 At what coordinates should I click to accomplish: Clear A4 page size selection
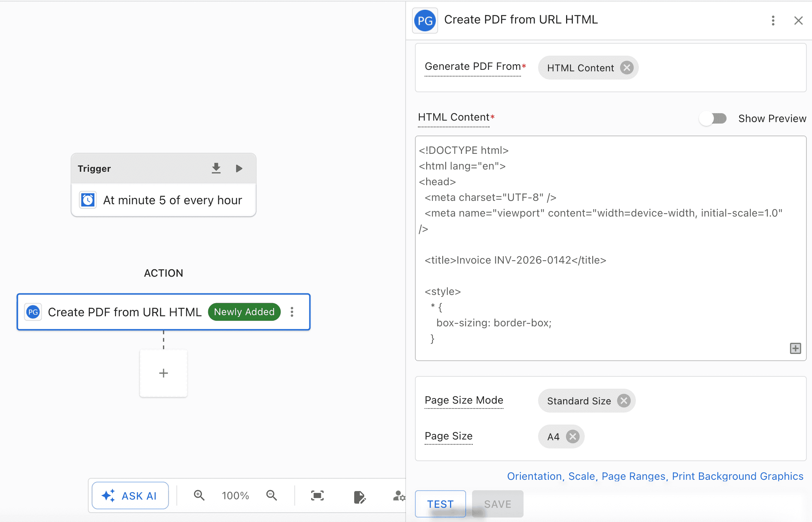click(573, 436)
